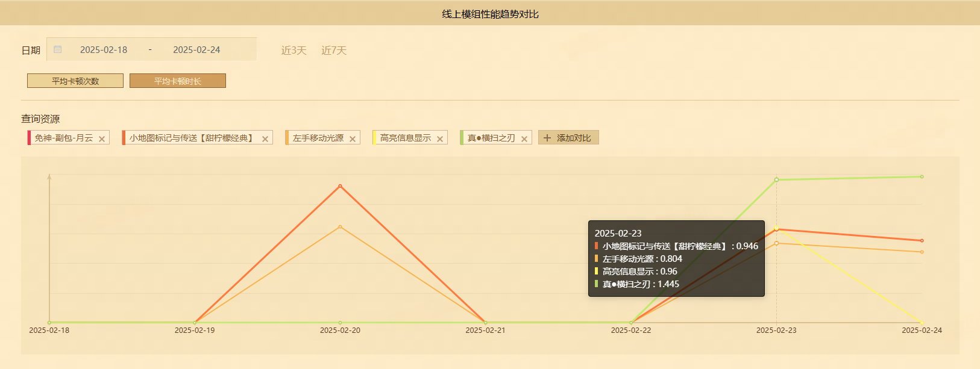Click tooltip row 真●横扫之刃 : 1.445
This screenshot has height=369, width=980.
tap(637, 284)
